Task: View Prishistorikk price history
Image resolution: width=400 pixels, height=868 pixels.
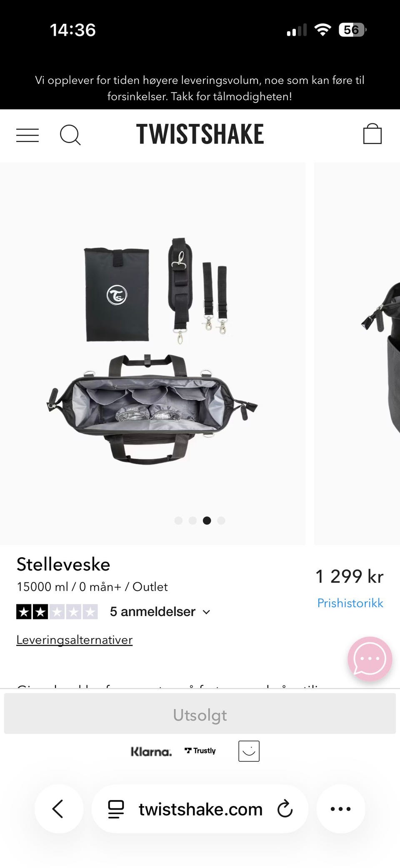Action: tap(350, 603)
